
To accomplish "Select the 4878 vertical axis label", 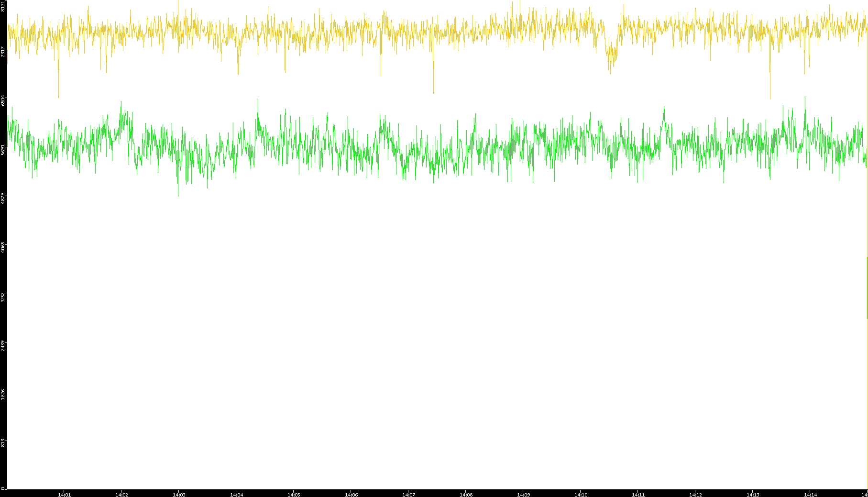I will coord(3,198).
